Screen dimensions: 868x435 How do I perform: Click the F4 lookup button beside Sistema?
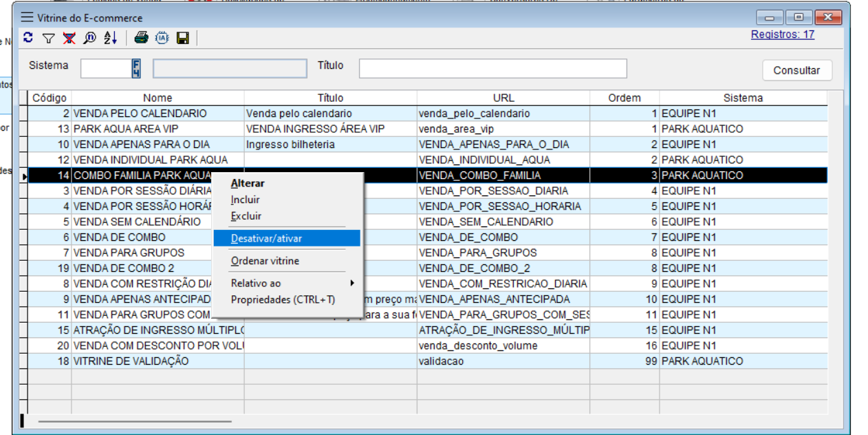coord(136,68)
